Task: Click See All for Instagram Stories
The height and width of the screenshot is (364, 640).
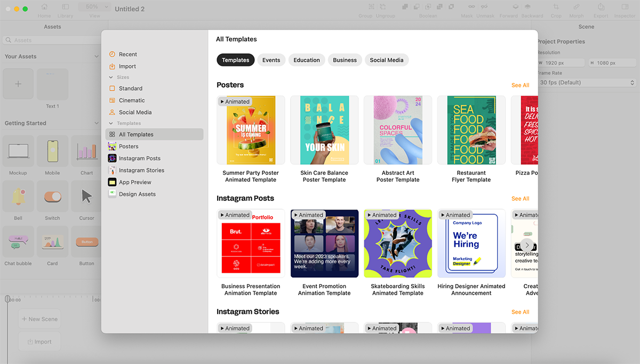Action: point(520,312)
